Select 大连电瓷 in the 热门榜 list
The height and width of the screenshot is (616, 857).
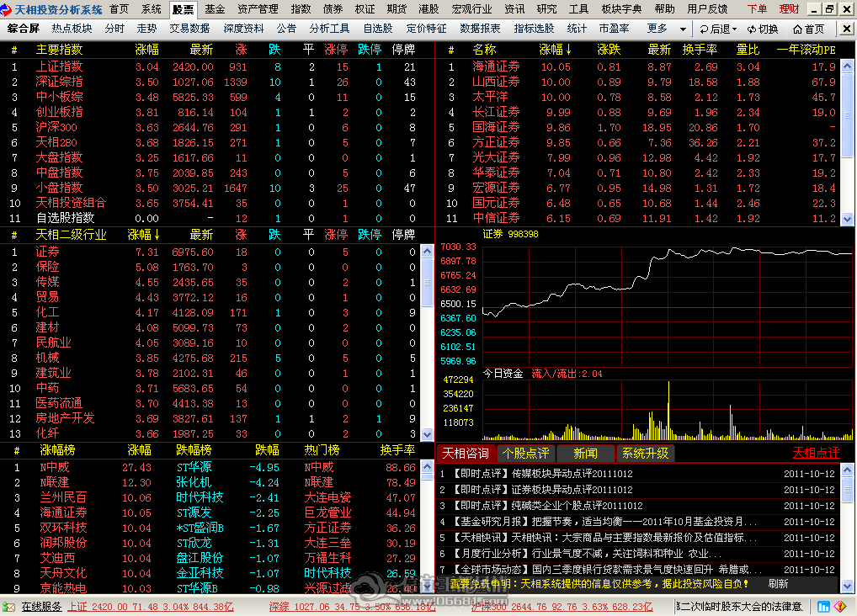(x=327, y=498)
